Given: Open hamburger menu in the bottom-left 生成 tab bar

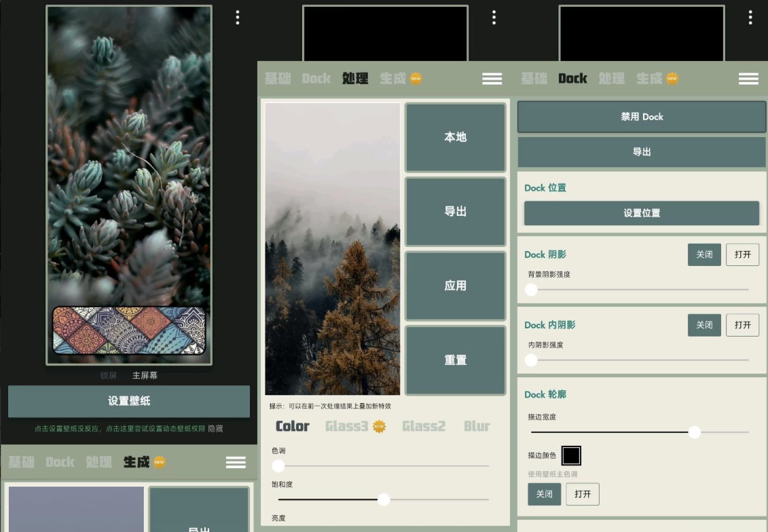Looking at the screenshot, I should [236, 462].
